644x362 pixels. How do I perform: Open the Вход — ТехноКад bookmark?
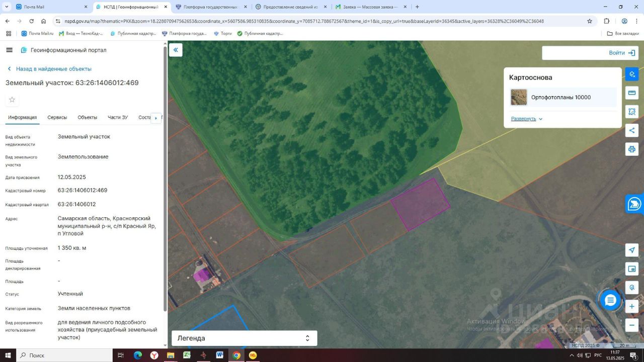tap(81, 34)
